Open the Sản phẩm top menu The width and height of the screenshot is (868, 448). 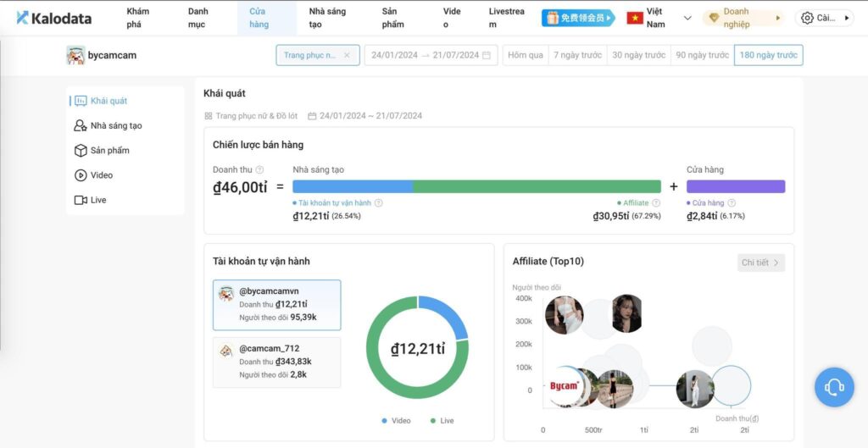coord(393,18)
